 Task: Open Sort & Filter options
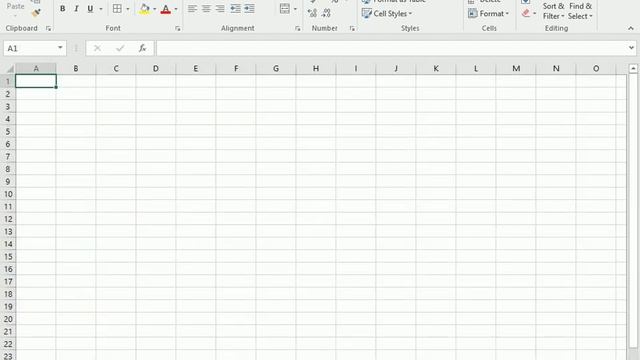(x=553, y=11)
